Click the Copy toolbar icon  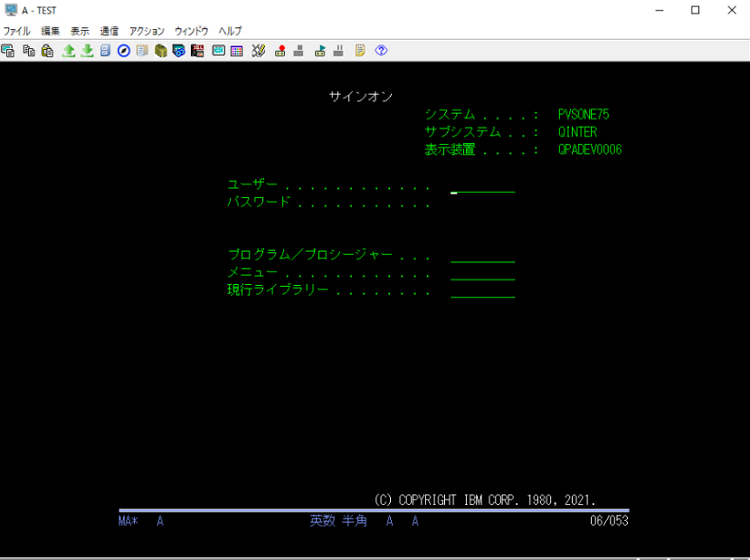tap(29, 51)
